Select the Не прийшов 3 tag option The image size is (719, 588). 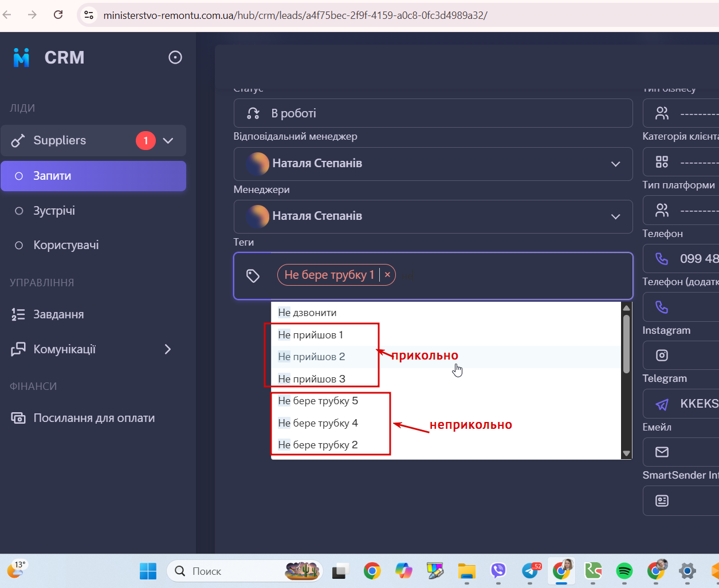(446, 379)
